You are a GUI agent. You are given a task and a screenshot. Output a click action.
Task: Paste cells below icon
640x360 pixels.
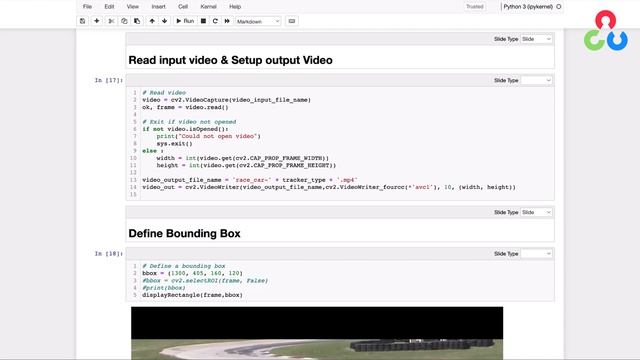137,21
